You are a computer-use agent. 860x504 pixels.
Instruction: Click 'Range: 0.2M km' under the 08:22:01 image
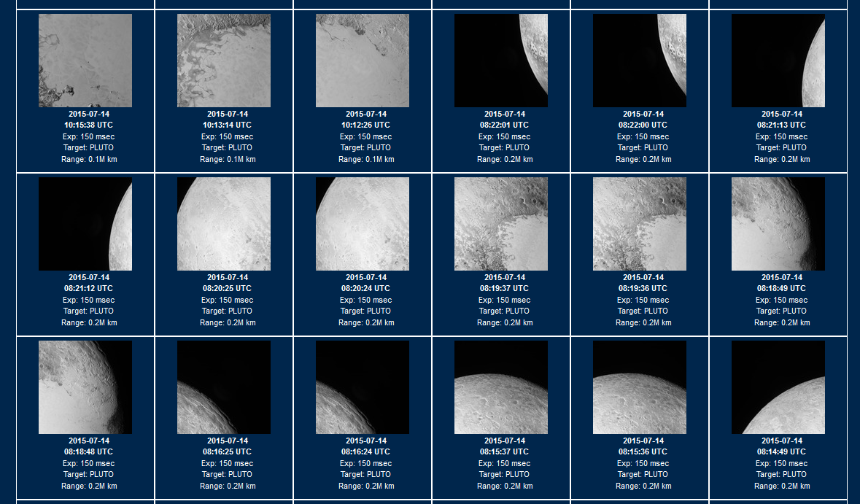[x=505, y=160]
